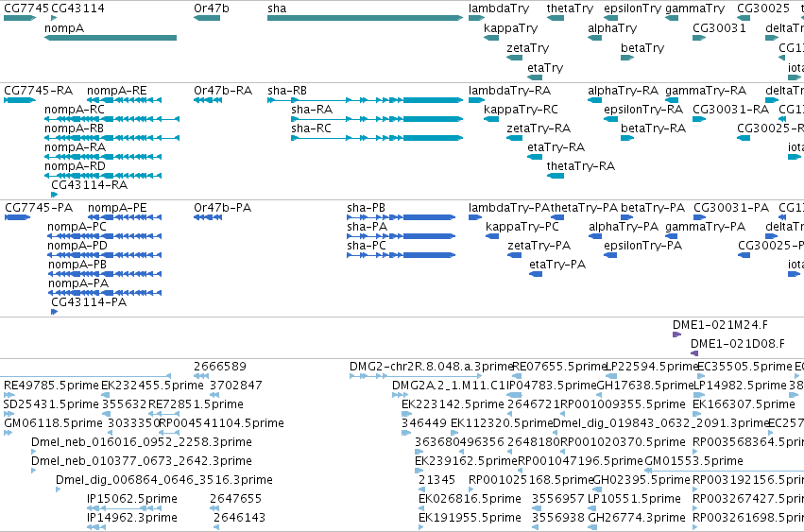The image size is (804, 532).
Task: Click the zetaTry gene label
Action: pyautogui.click(x=527, y=47)
